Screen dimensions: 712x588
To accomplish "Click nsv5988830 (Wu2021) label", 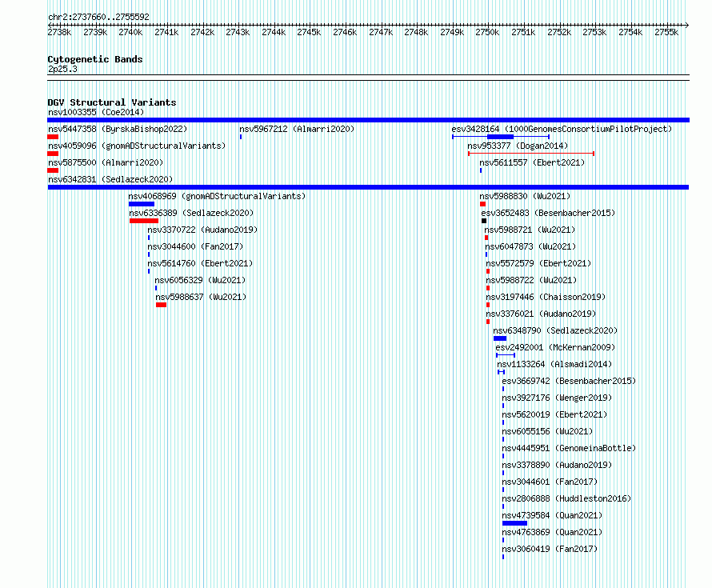I will tap(525, 196).
